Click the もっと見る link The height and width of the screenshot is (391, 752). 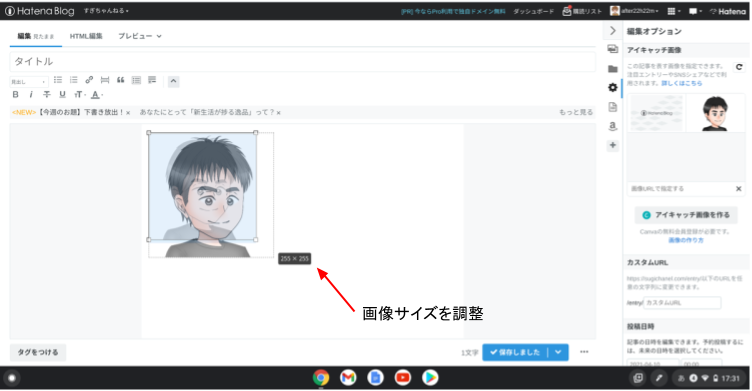tap(576, 112)
